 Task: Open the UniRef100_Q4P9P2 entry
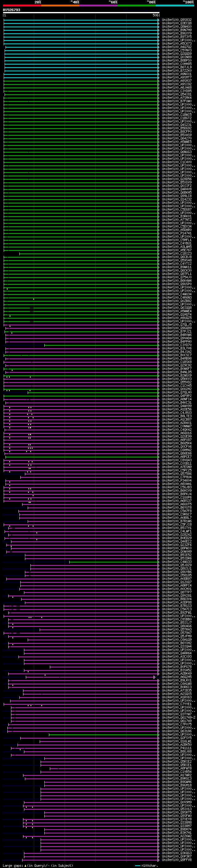pyautogui.click(x=177, y=396)
